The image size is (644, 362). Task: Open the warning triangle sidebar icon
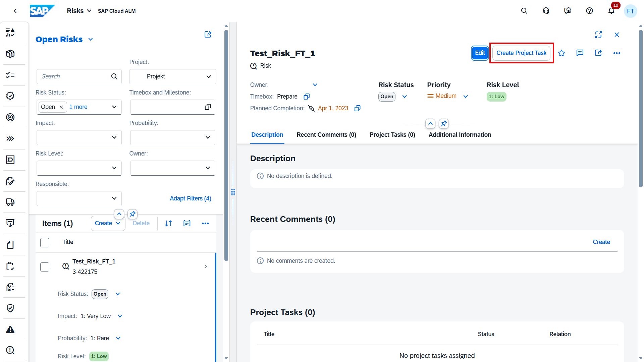tap(10, 329)
